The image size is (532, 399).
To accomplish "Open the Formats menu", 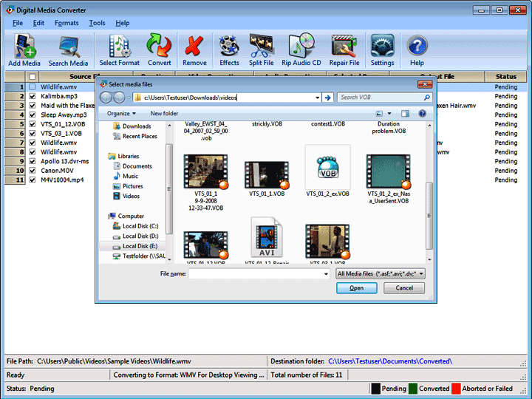I will (66, 23).
